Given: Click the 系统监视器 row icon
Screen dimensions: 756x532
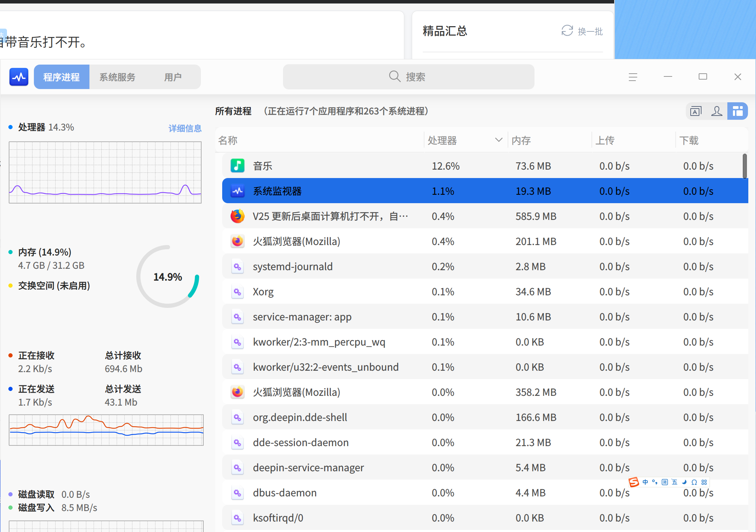Looking at the screenshot, I should [238, 191].
